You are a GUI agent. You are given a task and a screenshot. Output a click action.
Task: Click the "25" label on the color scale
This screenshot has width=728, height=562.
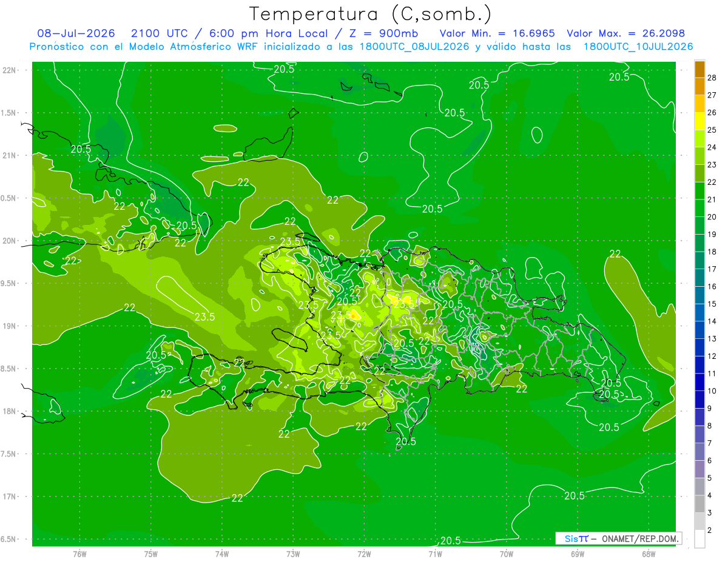pos(712,130)
